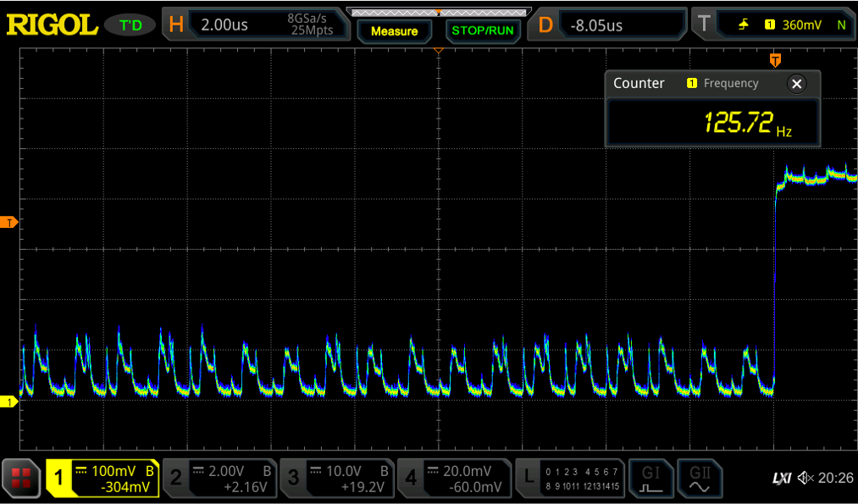This screenshot has width=858, height=504.
Task: Click channel 3 +19.2V offset value
Action: 363,486
